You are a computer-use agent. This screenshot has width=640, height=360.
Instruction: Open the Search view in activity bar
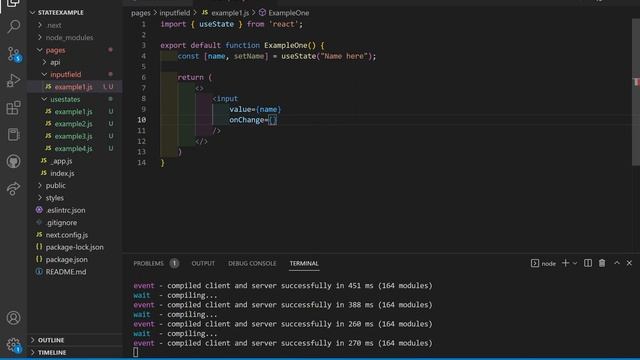coord(13,27)
